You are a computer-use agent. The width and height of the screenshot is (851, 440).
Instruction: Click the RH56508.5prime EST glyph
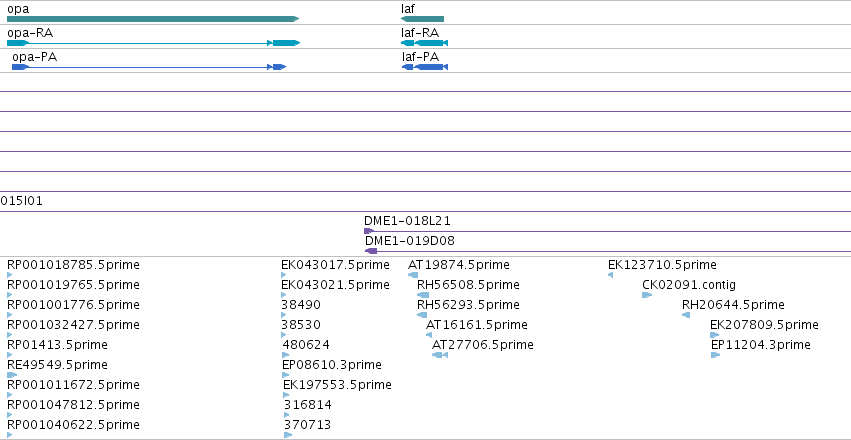[423, 295]
